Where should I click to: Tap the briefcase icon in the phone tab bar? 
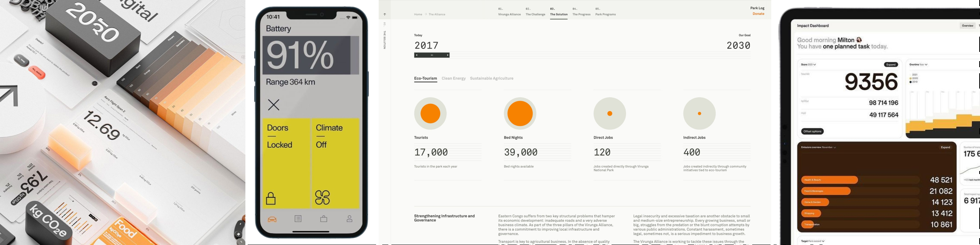pos(324,219)
